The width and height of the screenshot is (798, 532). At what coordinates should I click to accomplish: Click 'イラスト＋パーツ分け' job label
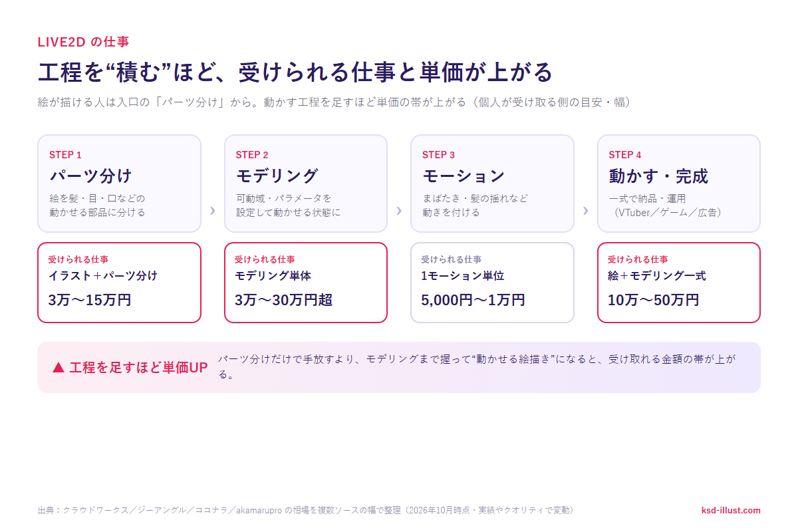coord(103,275)
